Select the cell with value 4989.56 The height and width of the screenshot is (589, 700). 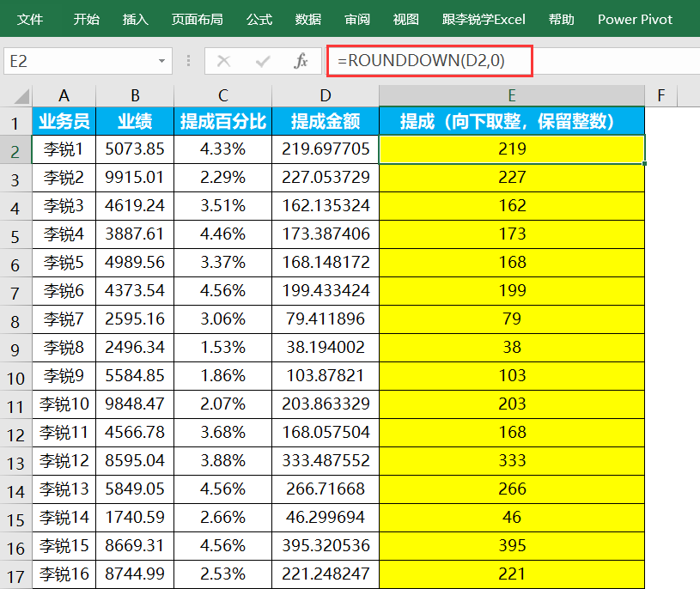tap(135, 263)
